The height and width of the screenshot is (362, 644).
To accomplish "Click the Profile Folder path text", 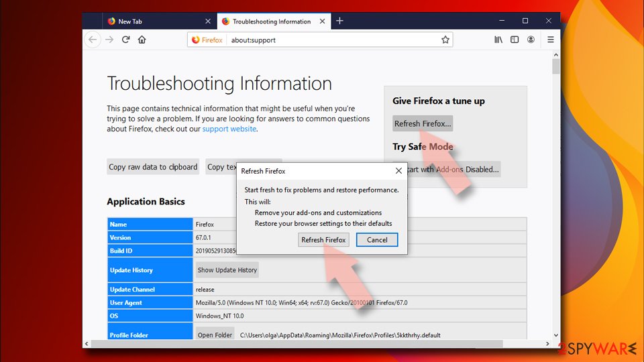I will coord(340,335).
